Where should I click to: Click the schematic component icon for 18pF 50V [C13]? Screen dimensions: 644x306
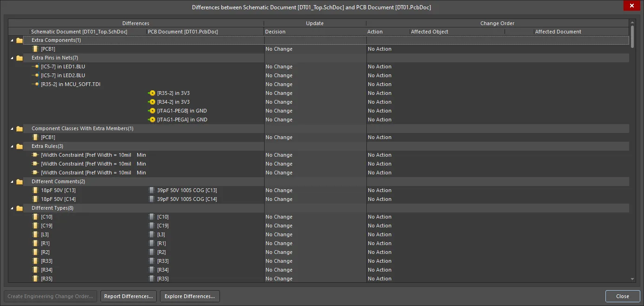[35, 190]
